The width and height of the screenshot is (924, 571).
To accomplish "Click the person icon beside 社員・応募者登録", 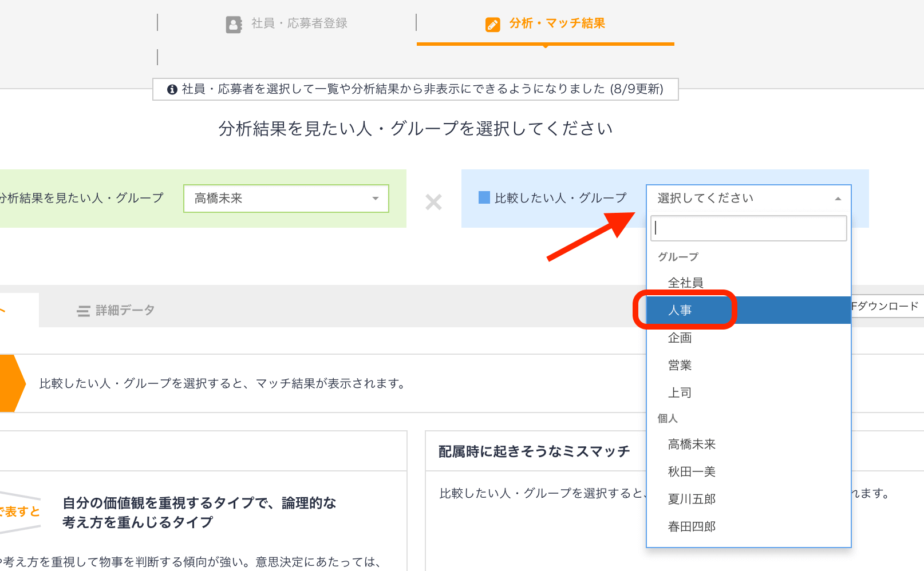I will click(x=234, y=24).
